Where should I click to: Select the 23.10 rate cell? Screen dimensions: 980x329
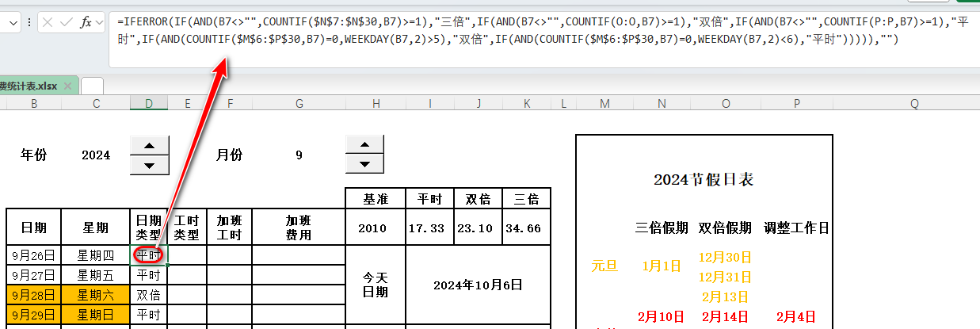point(479,228)
